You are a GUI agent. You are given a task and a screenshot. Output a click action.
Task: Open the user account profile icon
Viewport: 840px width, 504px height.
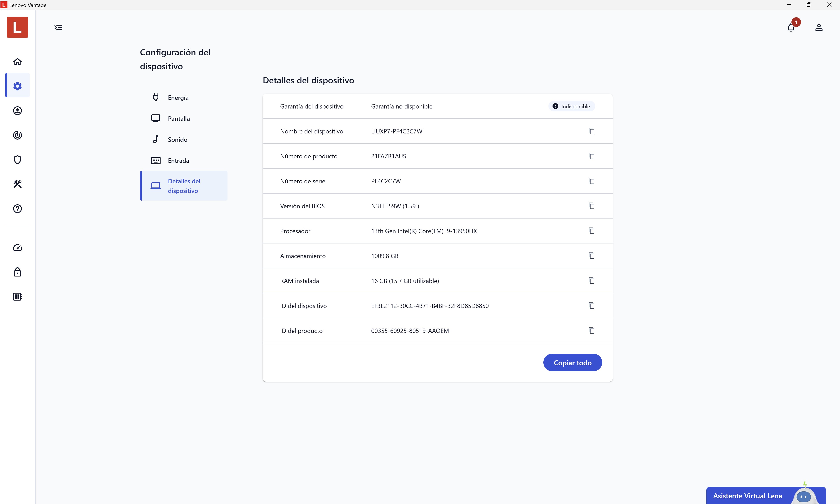819,27
